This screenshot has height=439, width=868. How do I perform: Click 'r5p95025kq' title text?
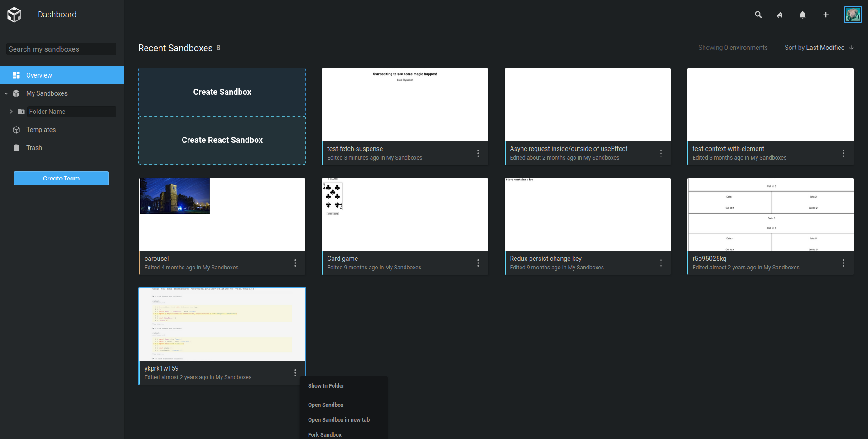709,259
